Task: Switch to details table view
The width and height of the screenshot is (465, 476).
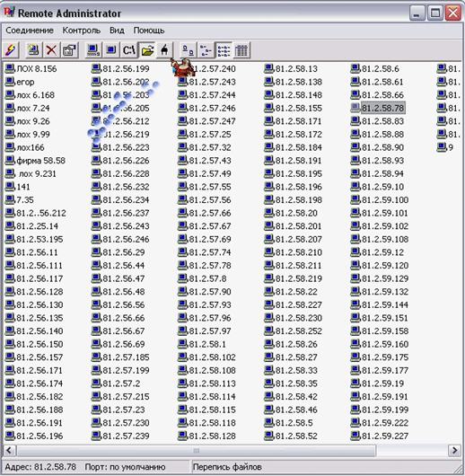Action: tap(241, 50)
